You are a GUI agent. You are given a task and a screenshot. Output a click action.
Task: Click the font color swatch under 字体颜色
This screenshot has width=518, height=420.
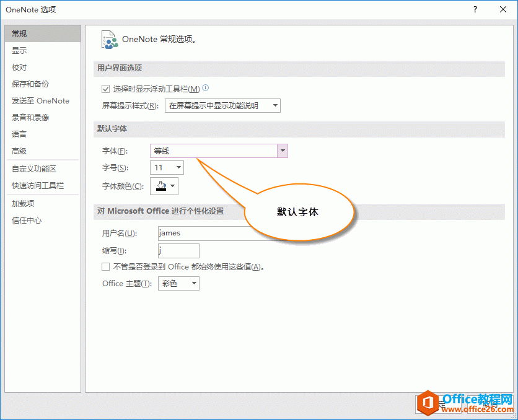pyautogui.click(x=161, y=185)
